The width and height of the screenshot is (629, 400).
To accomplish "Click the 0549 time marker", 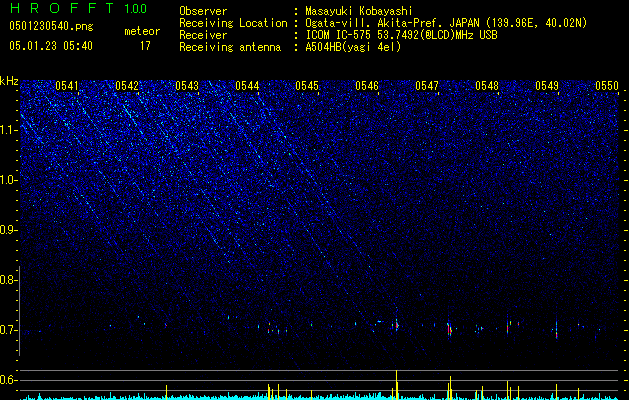I will pyautogui.click(x=547, y=86).
